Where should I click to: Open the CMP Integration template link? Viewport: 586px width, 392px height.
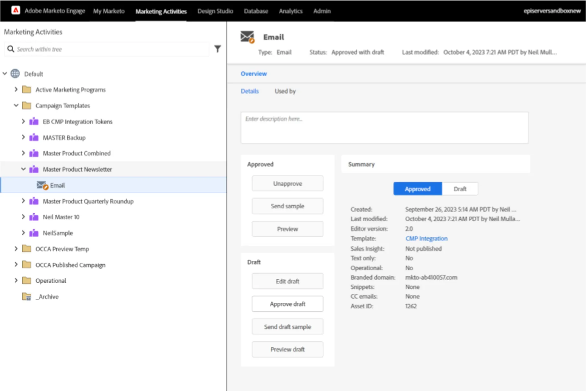426,239
